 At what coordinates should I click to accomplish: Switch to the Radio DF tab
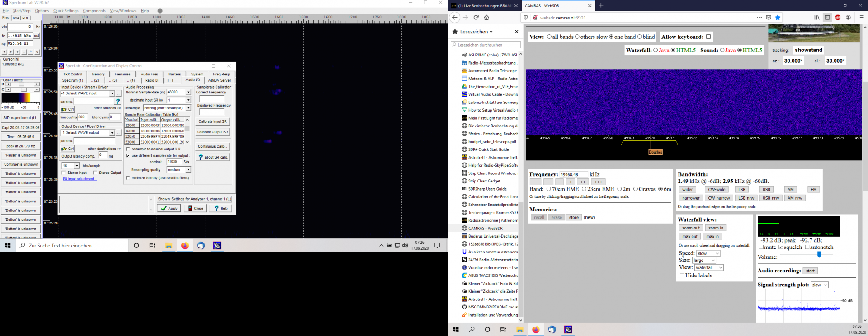(x=152, y=80)
